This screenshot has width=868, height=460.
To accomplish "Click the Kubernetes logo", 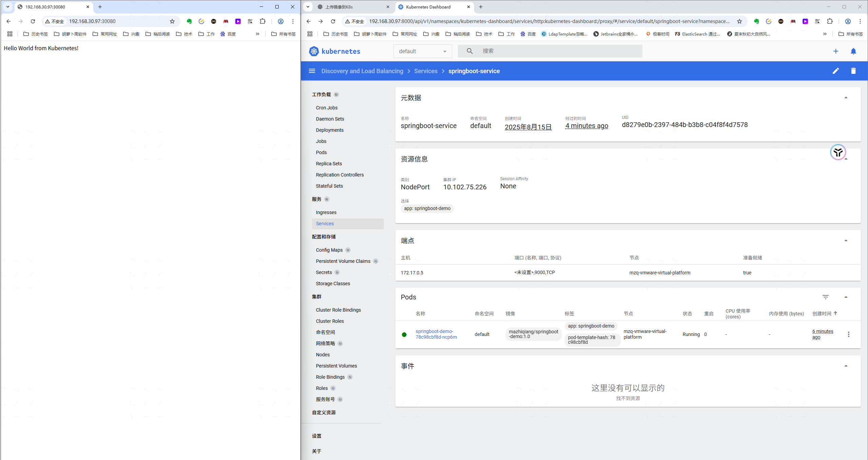I will tap(314, 51).
